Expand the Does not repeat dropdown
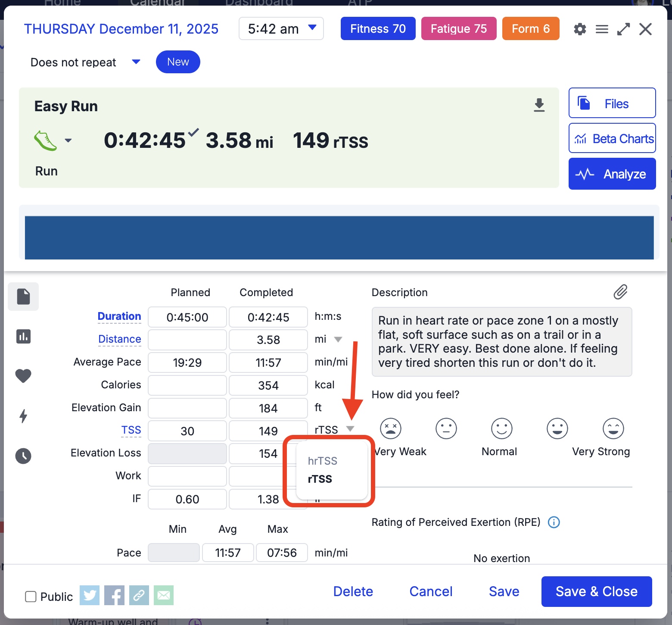Image resolution: width=672 pixels, height=625 pixels. [x=136, y=62]
